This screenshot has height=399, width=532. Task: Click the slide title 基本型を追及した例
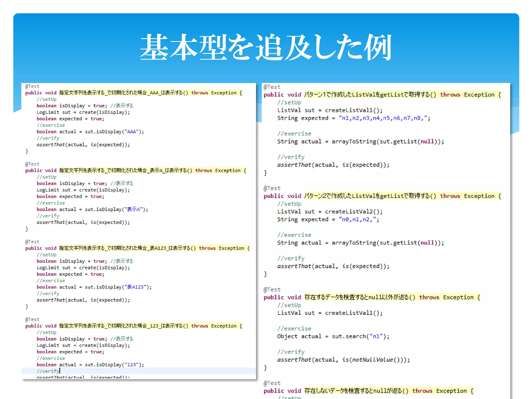pyautogui.click(x=265, y=47)
